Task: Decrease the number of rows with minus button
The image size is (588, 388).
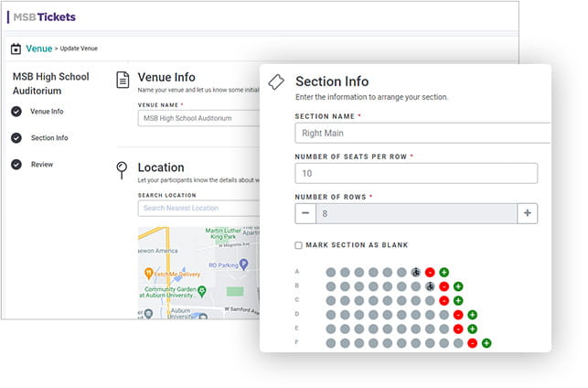Action: point(305,213)
